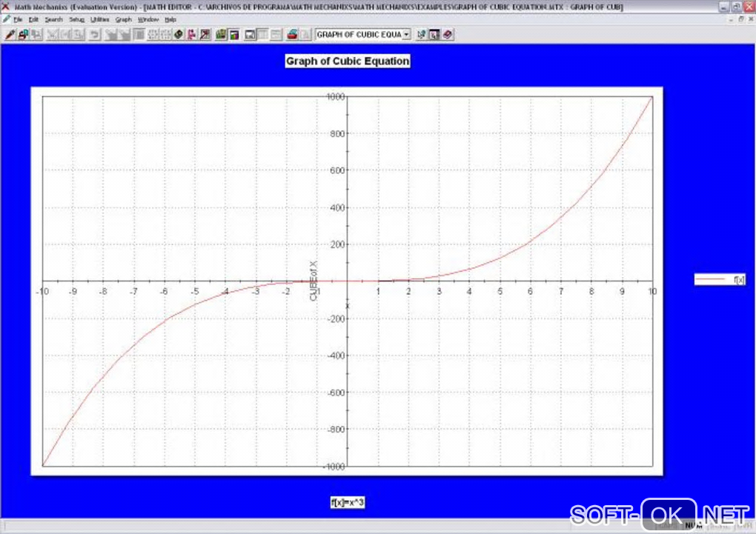756x534 pixels.
Task: Click the 1000 label on the vertical axis
Action: coord(336,97)
